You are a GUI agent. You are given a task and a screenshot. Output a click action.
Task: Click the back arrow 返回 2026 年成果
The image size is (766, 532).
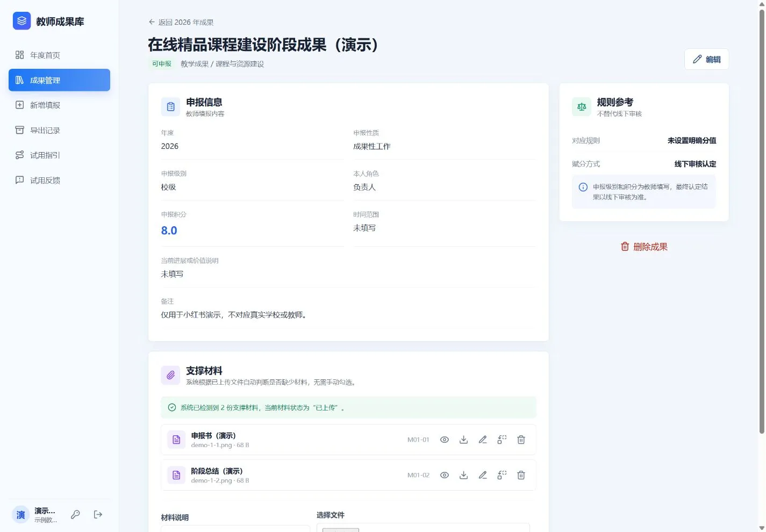tap(181, 22)
